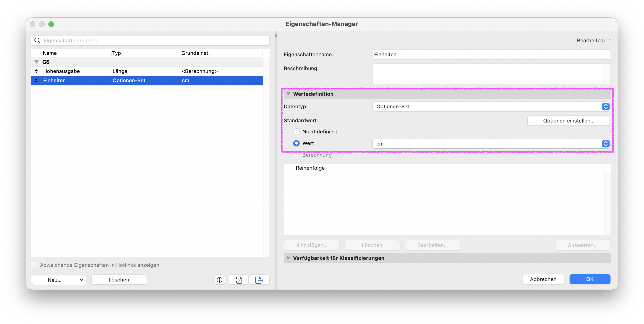Select the Wert radio button

tap(296, 143)
